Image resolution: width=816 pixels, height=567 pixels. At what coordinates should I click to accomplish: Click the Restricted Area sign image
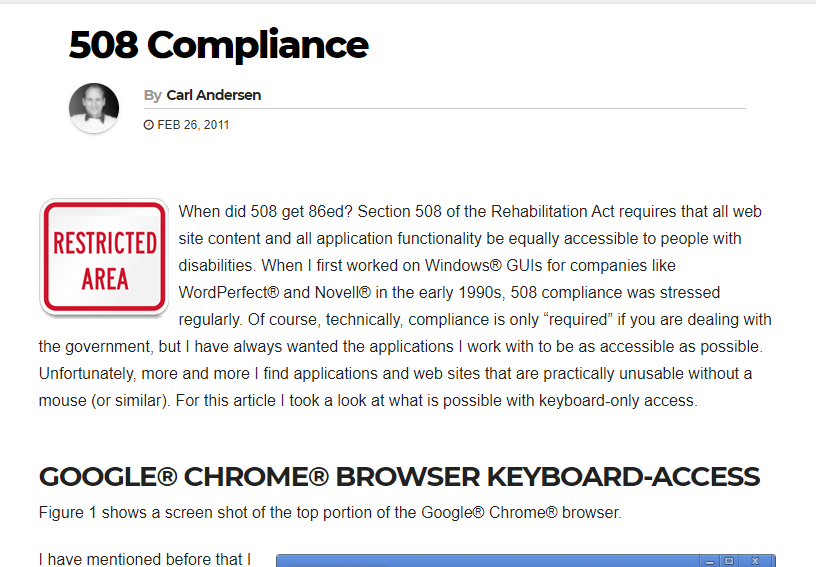tap(104, 257)
